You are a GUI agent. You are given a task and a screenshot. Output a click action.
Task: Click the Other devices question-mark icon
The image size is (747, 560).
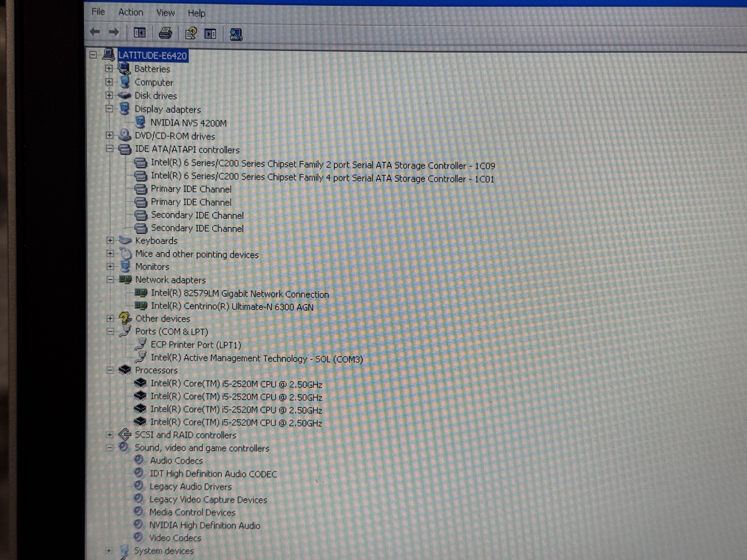point(125,318)
